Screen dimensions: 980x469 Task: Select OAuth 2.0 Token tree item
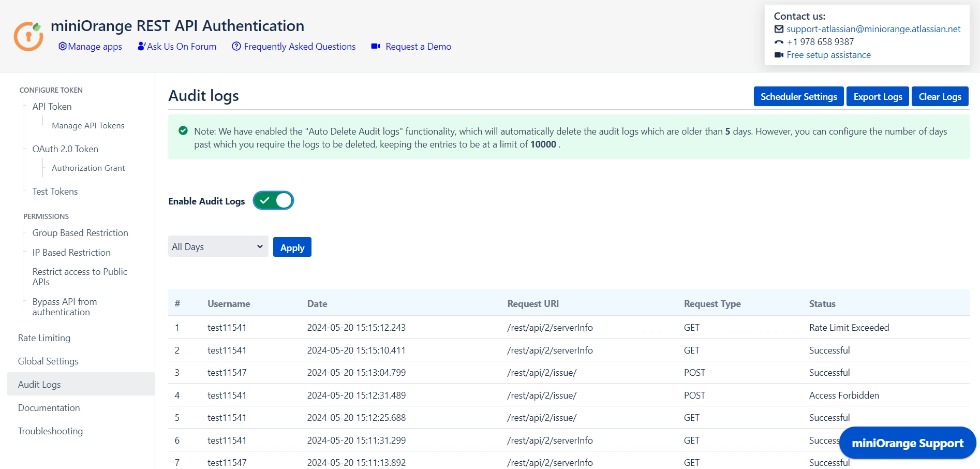tap(65, 149)
